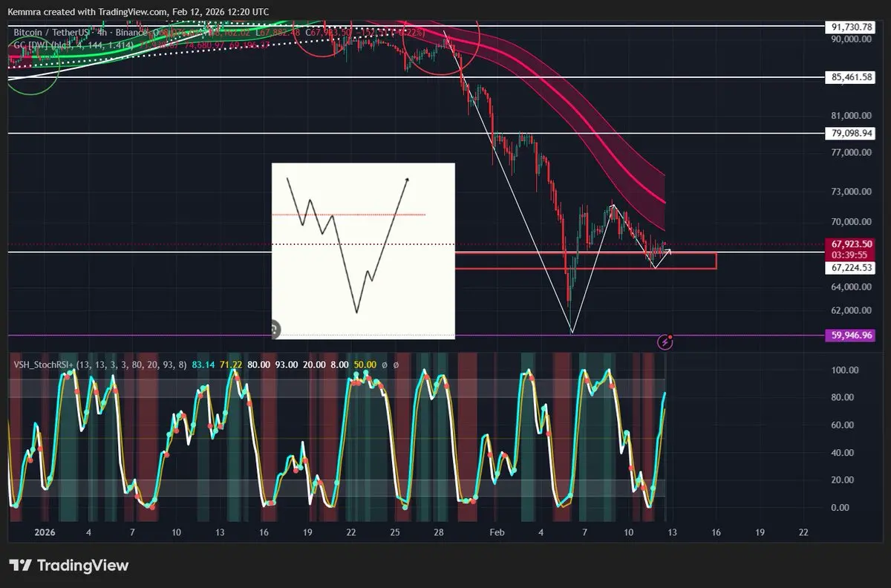
Task: Click the purple 59,946.96 price label
Action: pyautogui.click(x=851, y=335)
